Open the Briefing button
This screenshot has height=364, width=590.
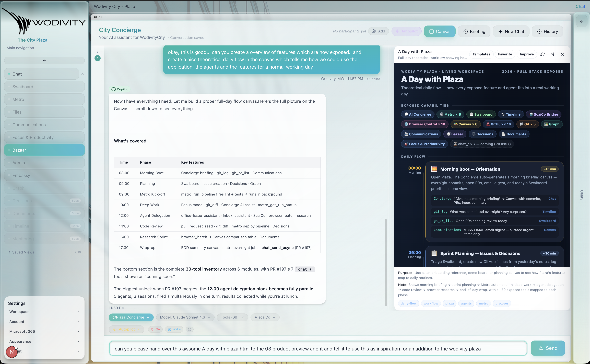(474, 31)
